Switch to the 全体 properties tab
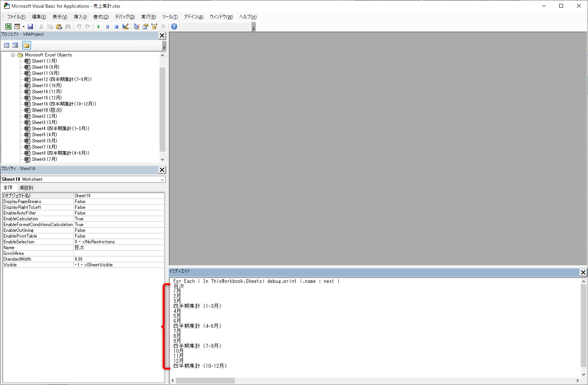 point(8,187)
